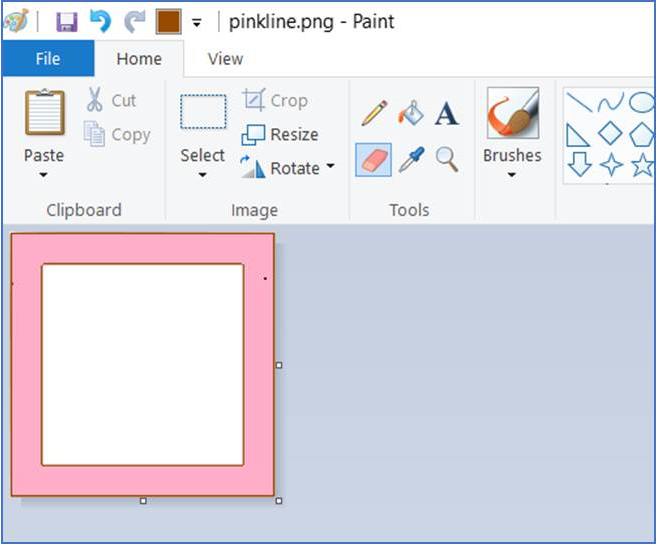
Task: Expand the Paste dropdown arrow
Action: click(44, 175)
